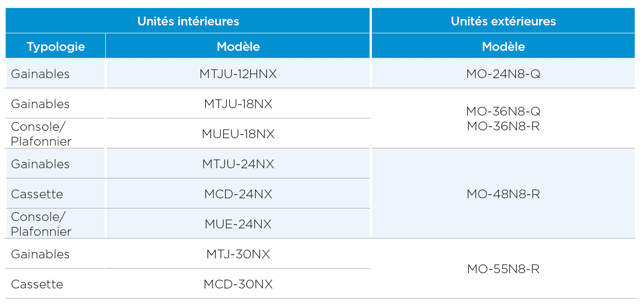Click Gainables in the MTJU-12HNX row
This screenshot has height=306, width=644.
click(40, 74)
